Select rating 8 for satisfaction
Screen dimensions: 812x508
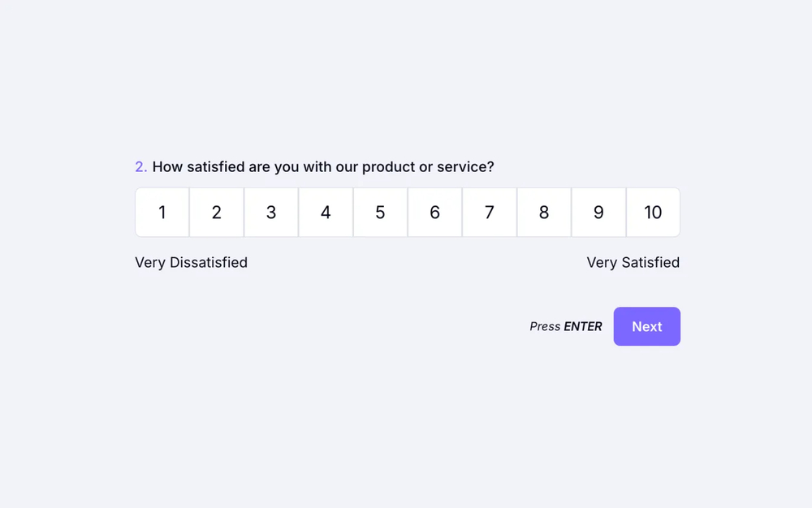pos(544,212)
